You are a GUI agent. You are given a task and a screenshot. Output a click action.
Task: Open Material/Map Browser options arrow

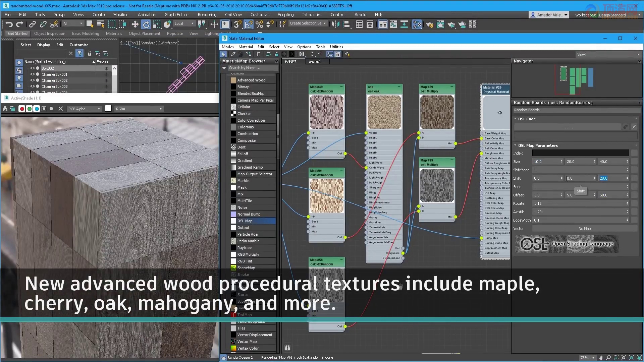click(x=224, y=68)
